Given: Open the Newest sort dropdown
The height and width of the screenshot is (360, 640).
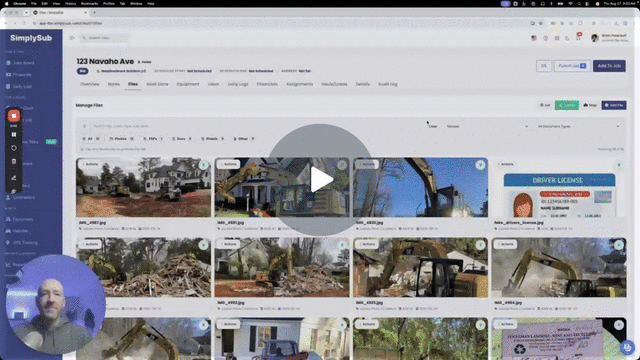Looking at the screenshot, I should click(x=487, y=127).
